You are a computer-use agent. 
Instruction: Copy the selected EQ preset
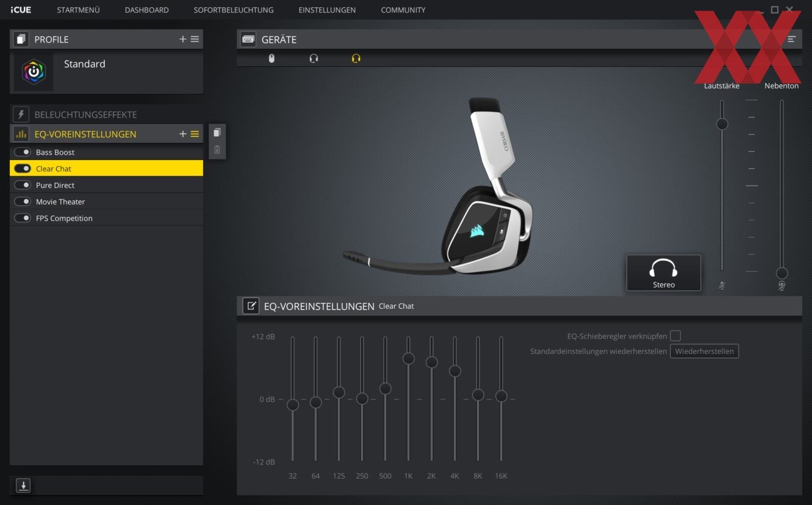point(217,133)
